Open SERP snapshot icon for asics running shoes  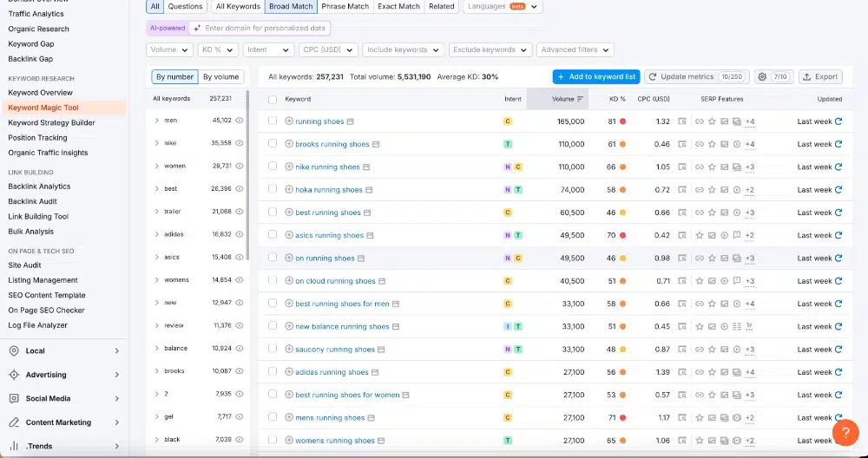[682, 235]
